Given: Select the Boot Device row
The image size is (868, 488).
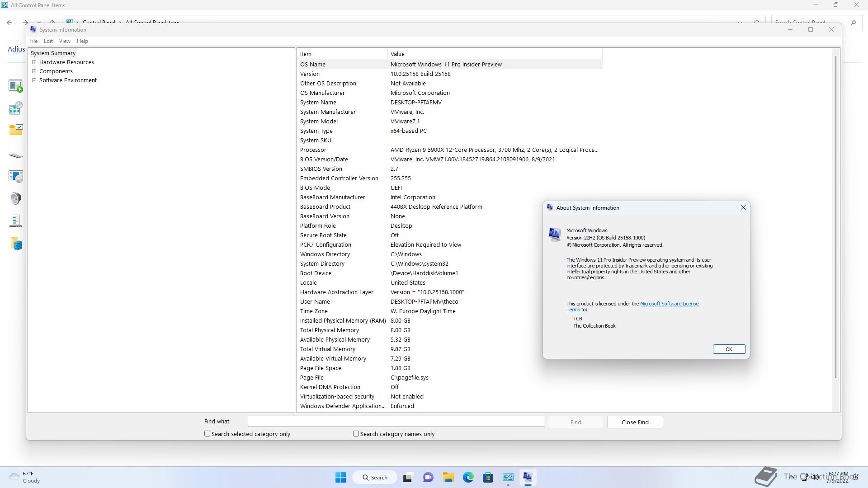Looking at the screenshot, I should click(x=450, y=273).
